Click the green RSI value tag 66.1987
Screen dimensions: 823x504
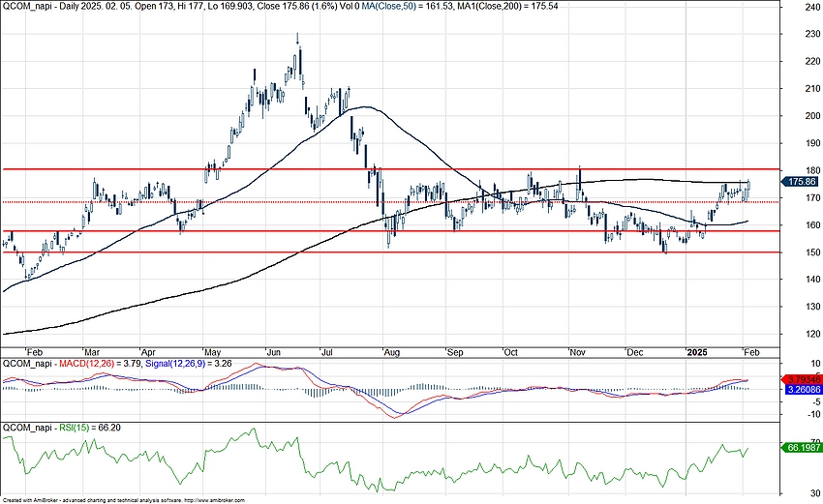pos(801,447)
